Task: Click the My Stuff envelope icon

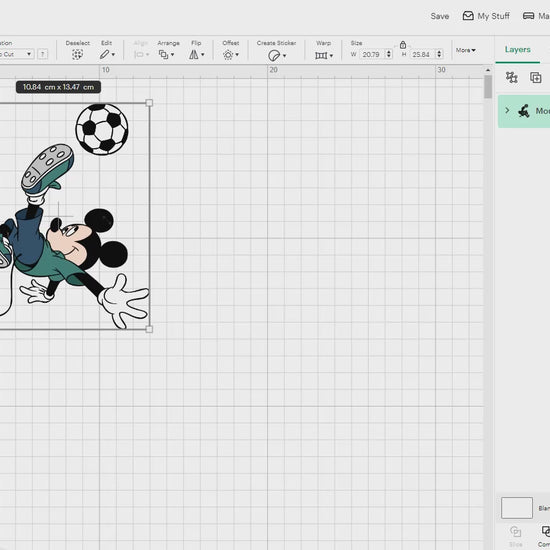Action: tap(468, 16)
